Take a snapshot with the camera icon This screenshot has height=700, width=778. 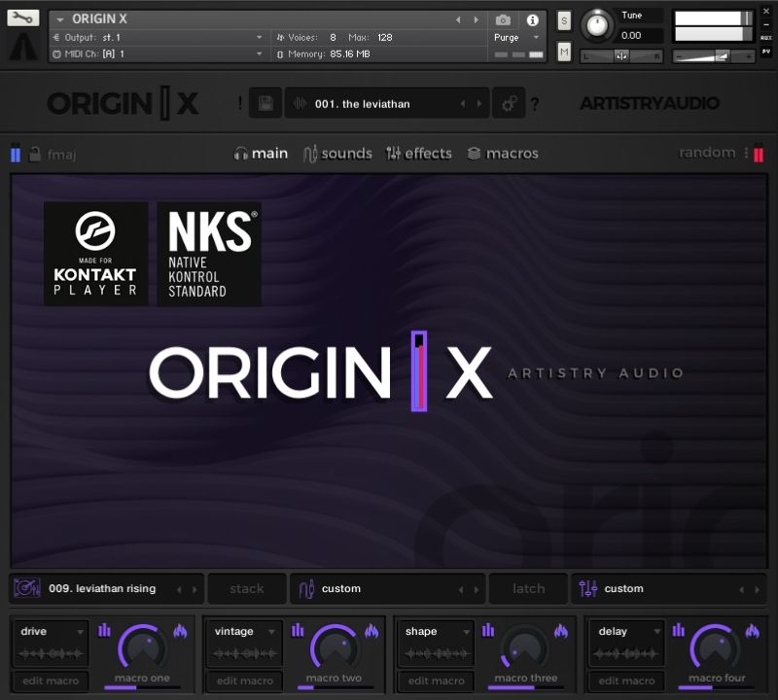coord(503,19)
